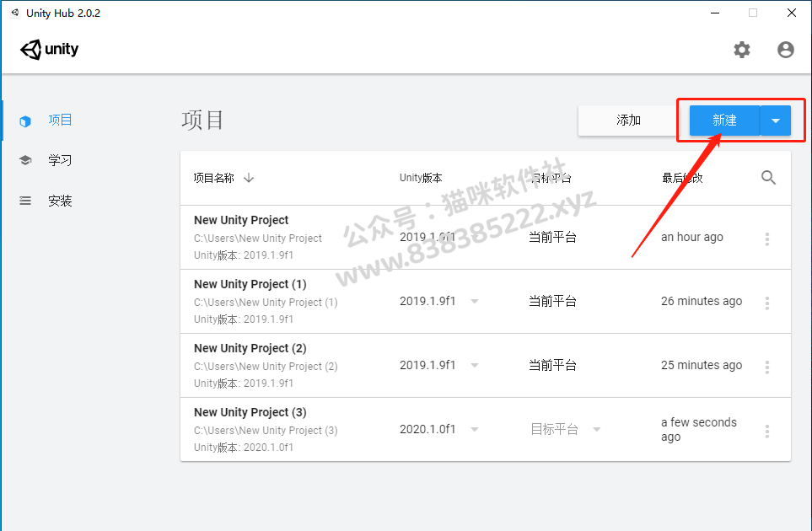The height and width of the screenshot is (531, 812).
Task: Click the 添加 button
Action: (x=628, y=121)
